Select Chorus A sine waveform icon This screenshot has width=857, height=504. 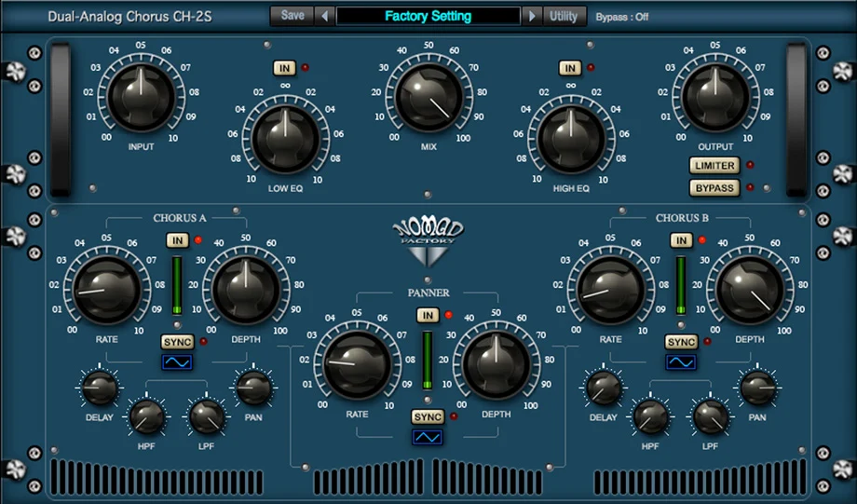(x=177, y=361)
